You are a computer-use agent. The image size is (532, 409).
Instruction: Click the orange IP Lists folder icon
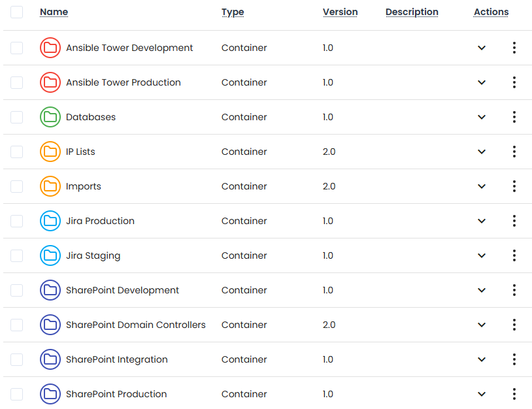click(50, 152)
